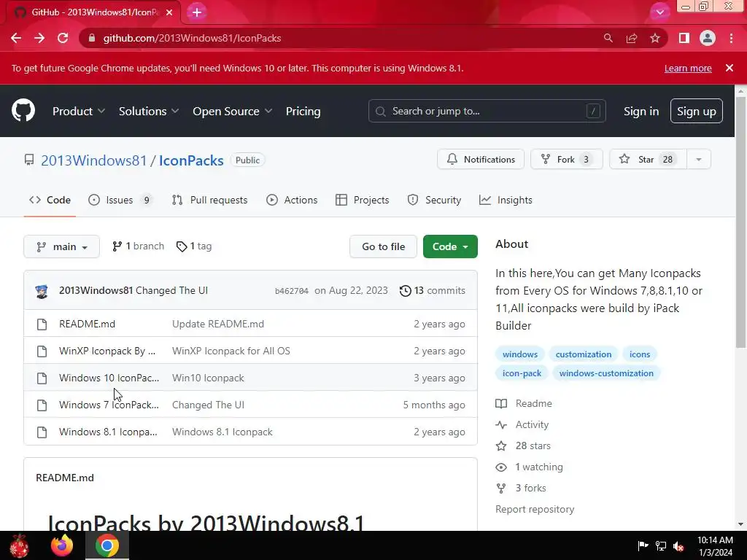The image size is (747, 560).
Task: Expand the star lists dropdown arrow
Action: (x=699, y=160)
